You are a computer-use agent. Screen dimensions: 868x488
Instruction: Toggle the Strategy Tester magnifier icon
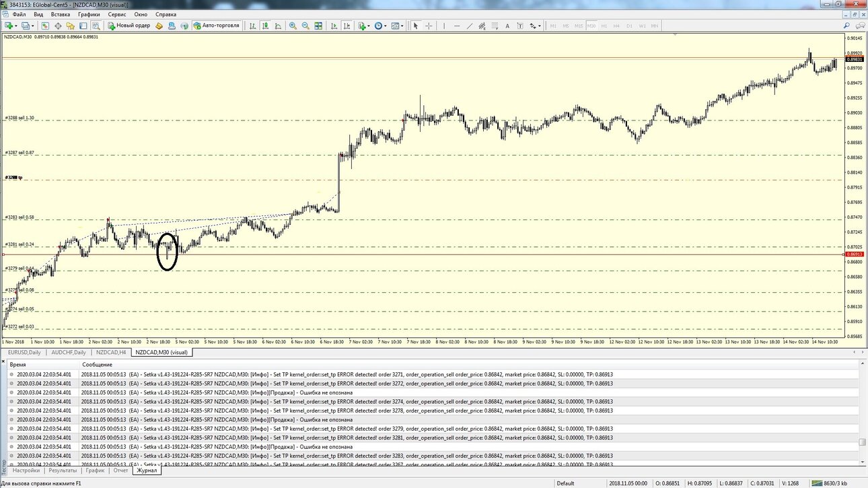coord(96,26)
